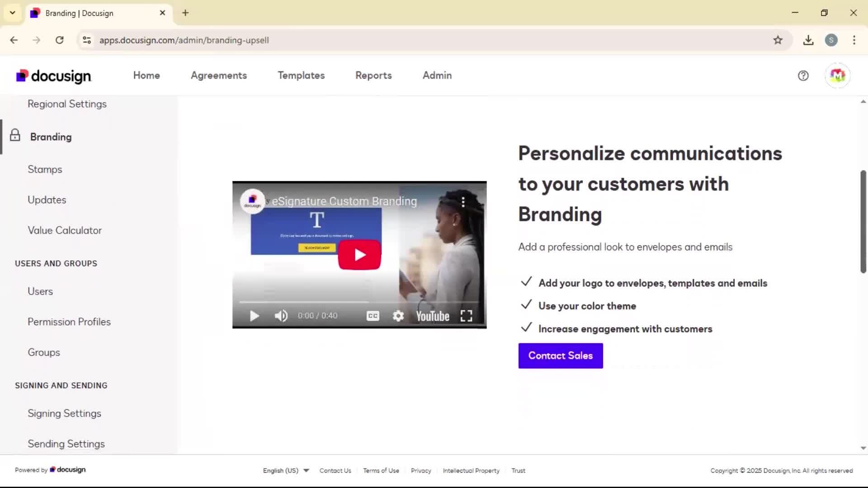
Task: Click the Intellectual Property footer link
Action: pos(471,470)
